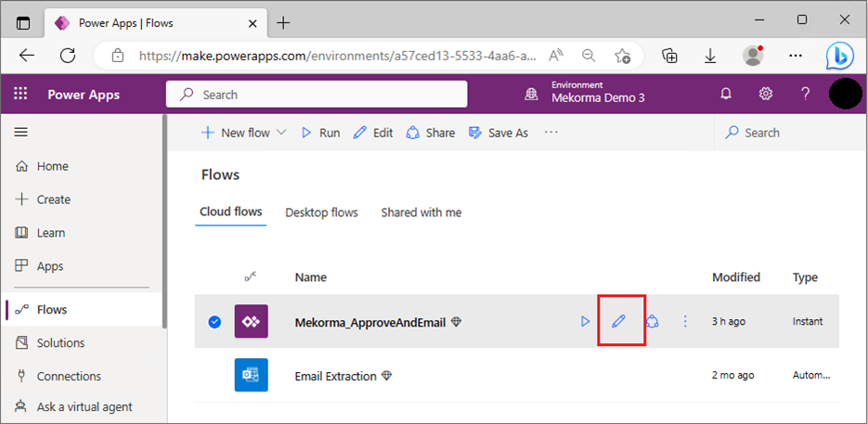868x424 pixels.
Task: Click the purple Mekorma_ApproveAndEmail flow icon
Action: tap(252, 321)
